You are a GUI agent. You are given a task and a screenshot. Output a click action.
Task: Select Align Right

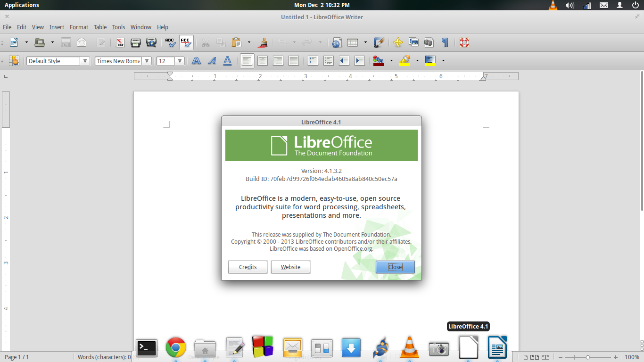[x=278, y=61]
